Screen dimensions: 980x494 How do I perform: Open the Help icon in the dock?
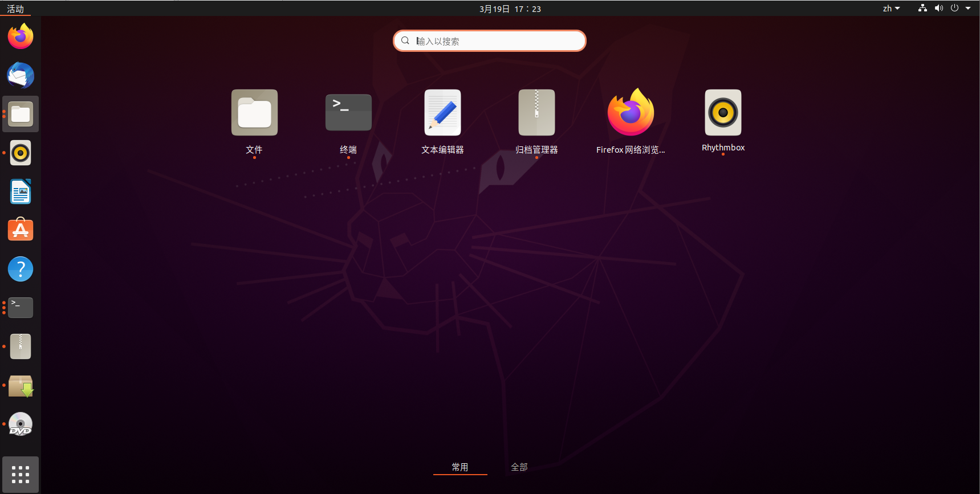pyautogui.click(x=21, y=269)
